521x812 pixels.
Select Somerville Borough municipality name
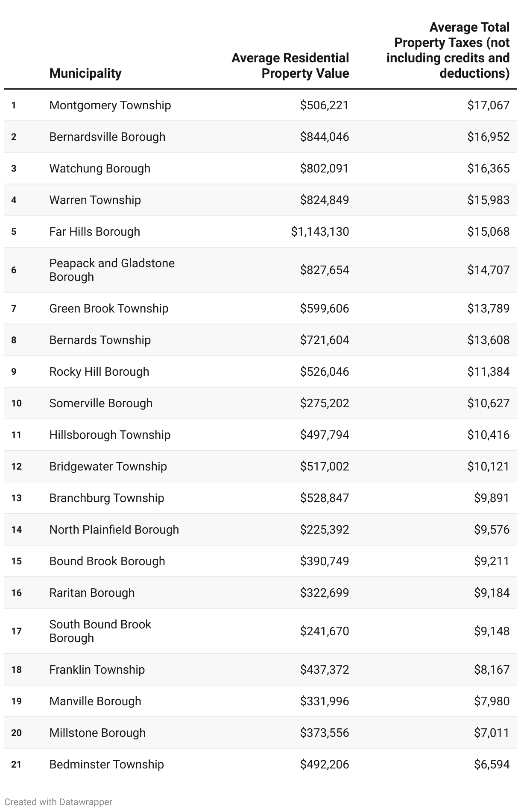click(x=101, y=403)
